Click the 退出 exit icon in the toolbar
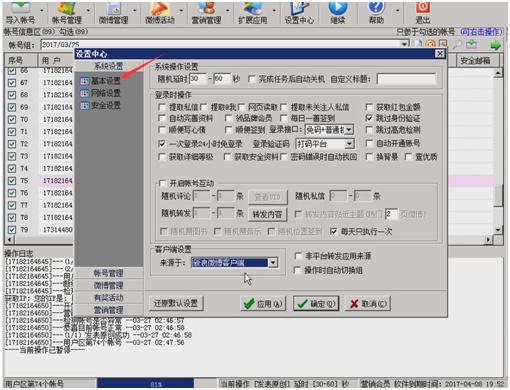The width and height of the screenshot is (510, 390). [423, 13]
